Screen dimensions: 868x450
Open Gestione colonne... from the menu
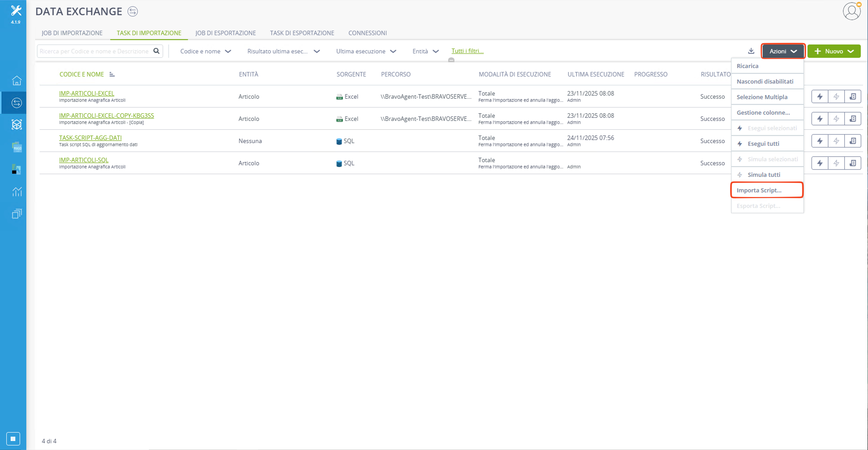click(767, 113)
